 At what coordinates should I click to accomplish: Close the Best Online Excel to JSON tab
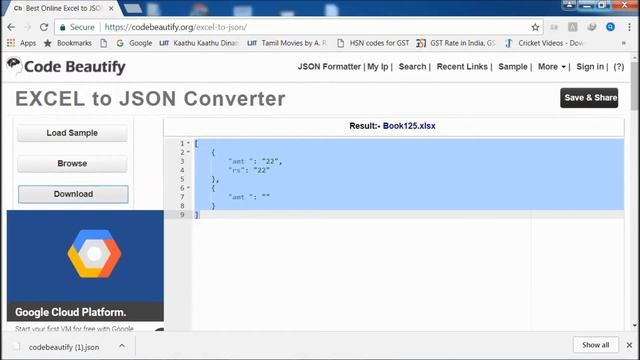click(x=111, y=8)
